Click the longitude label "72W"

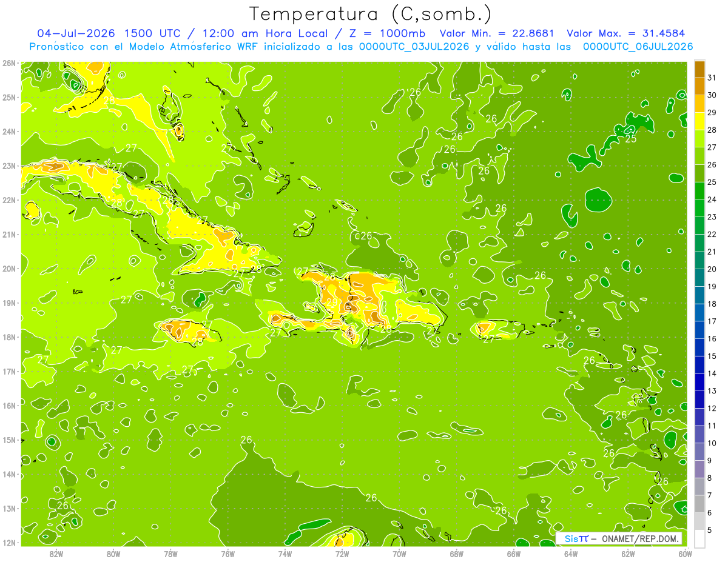342,554
